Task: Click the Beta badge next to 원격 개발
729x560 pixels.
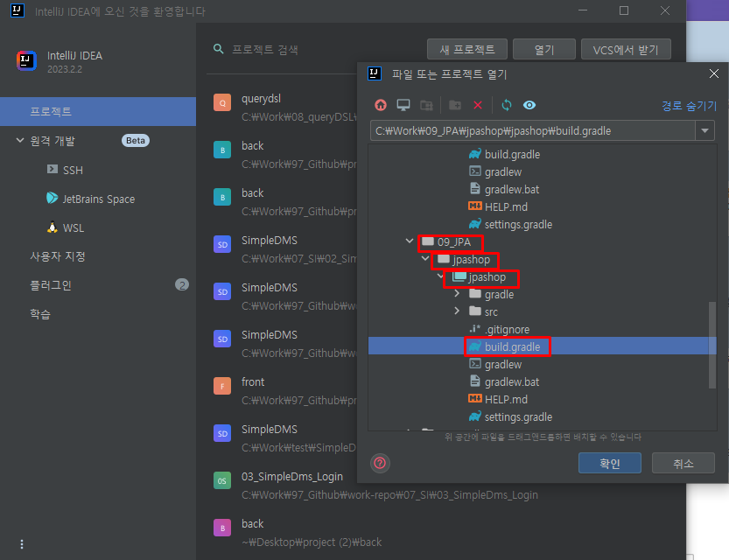Action: point(136,140)
